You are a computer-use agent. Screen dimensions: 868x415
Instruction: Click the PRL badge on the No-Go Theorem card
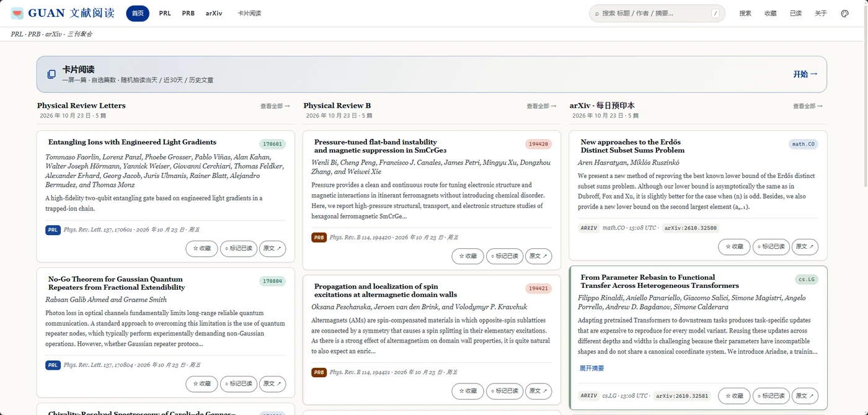(x=53, y=365)
